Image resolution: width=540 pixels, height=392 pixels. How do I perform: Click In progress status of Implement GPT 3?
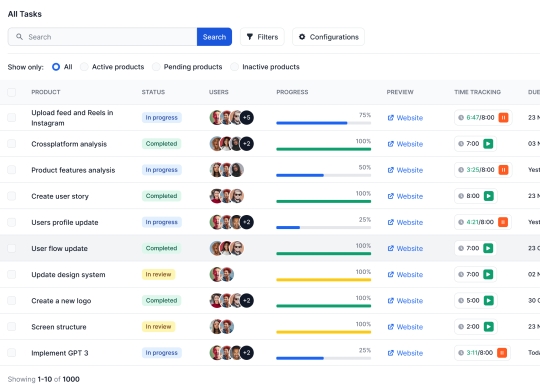[162, 353]
